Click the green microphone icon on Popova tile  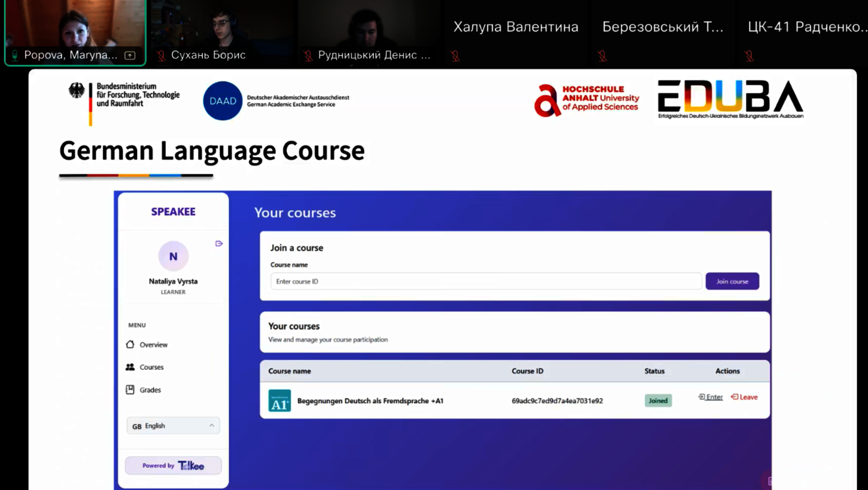[15, 55]
